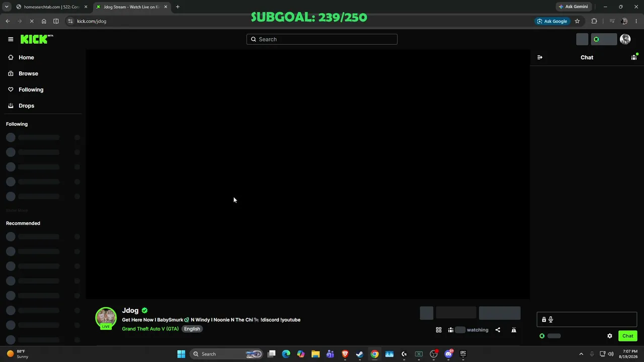Image resolution: width=644 pixels, height=362 pixels.
Task: Open Chrome extensions puzzle icon
Action: point(594,21)
